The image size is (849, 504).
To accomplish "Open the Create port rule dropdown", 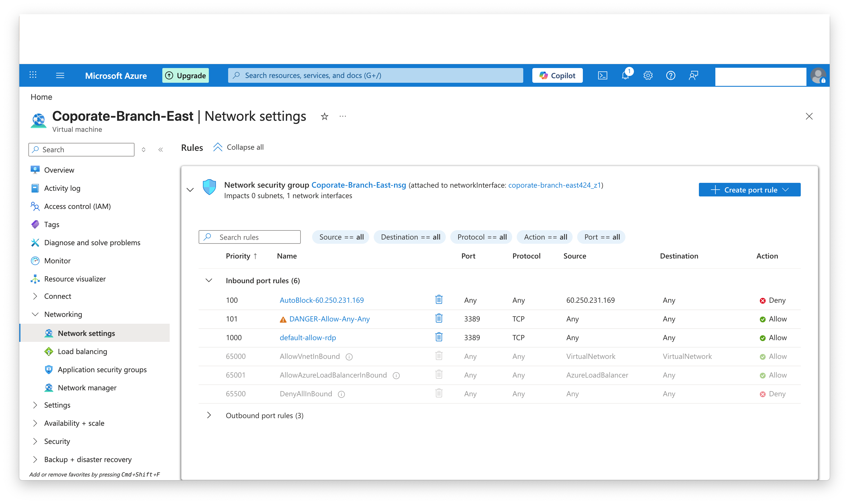I will point(749,190).
